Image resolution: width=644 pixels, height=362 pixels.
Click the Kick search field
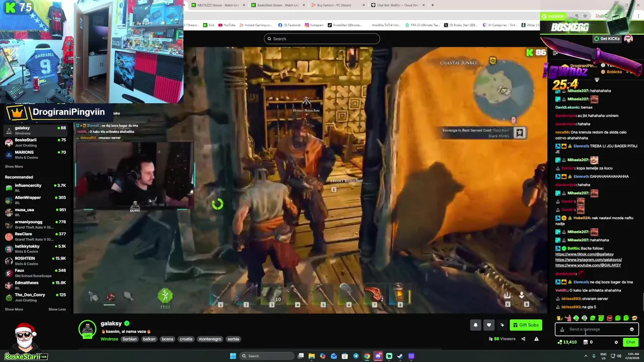point(322,39)
